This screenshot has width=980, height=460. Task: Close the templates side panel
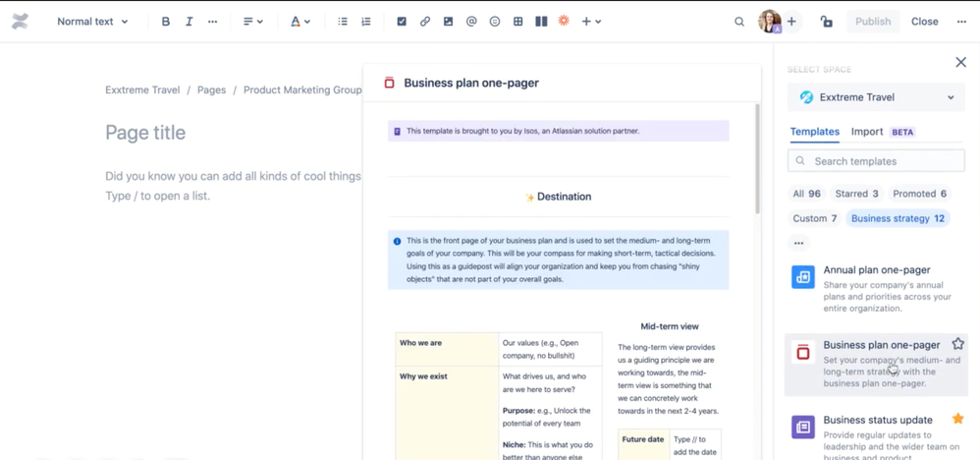click(x=960, y=62)
